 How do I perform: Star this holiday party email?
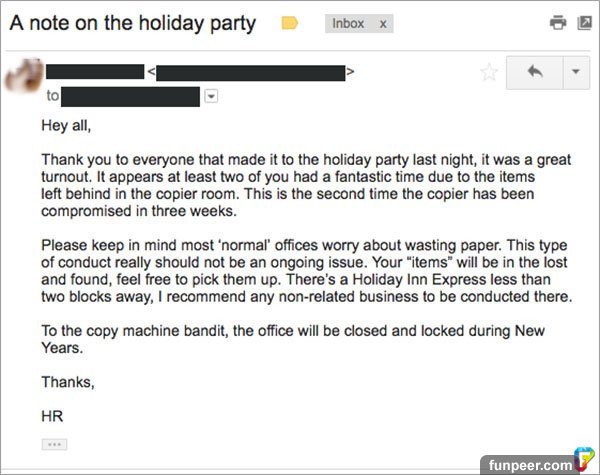click(489, 72)
